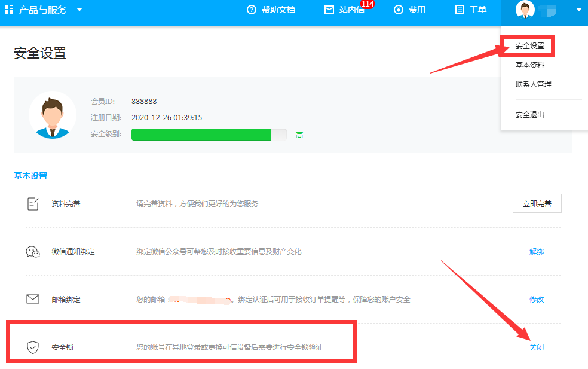Turn off security lock via 关闭
Screen dimensions: 588x369
(536, 347)
